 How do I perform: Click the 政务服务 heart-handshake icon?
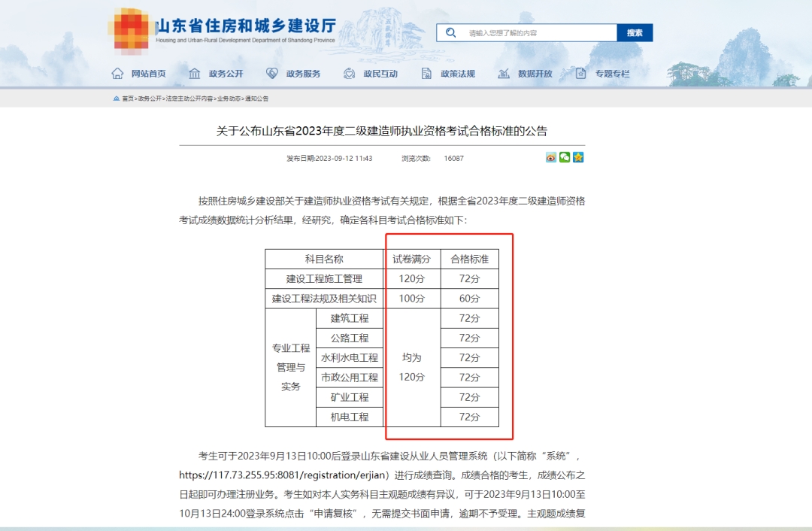point(272,74)
